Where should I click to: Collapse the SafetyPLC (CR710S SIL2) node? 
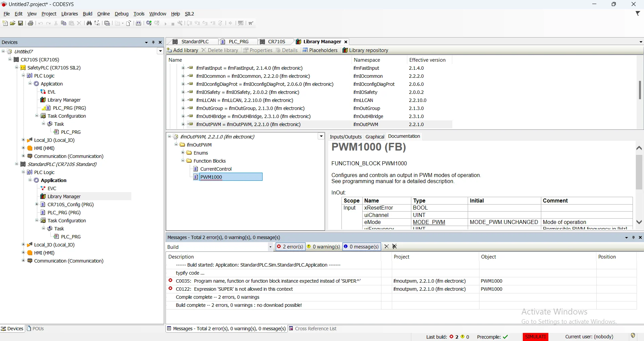tap(16, 67)
